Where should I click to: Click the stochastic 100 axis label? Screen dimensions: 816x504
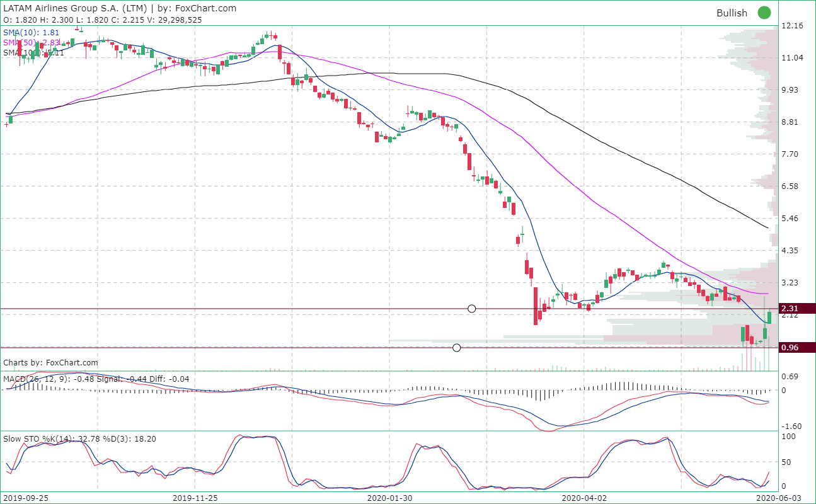point(788,436)
